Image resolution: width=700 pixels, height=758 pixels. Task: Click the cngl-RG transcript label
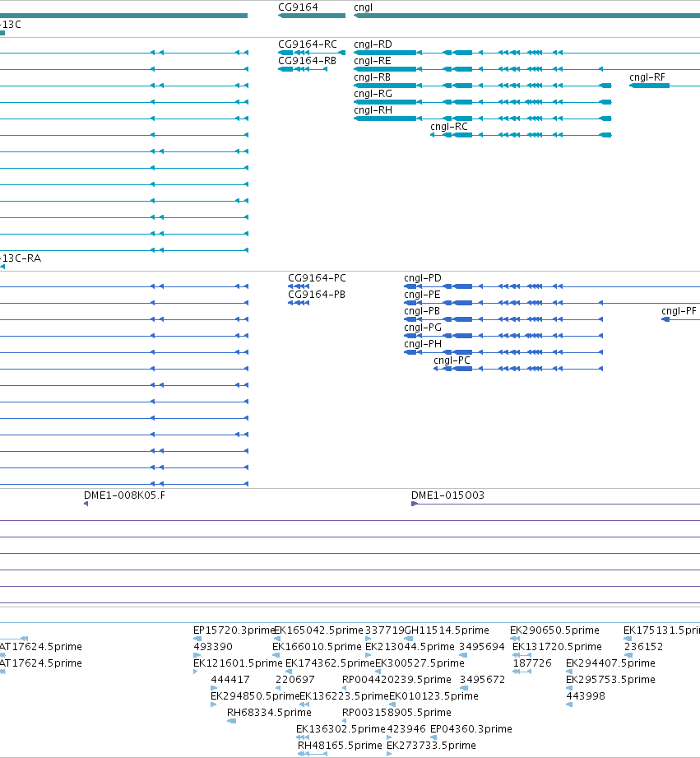click(x=373, y=93)
